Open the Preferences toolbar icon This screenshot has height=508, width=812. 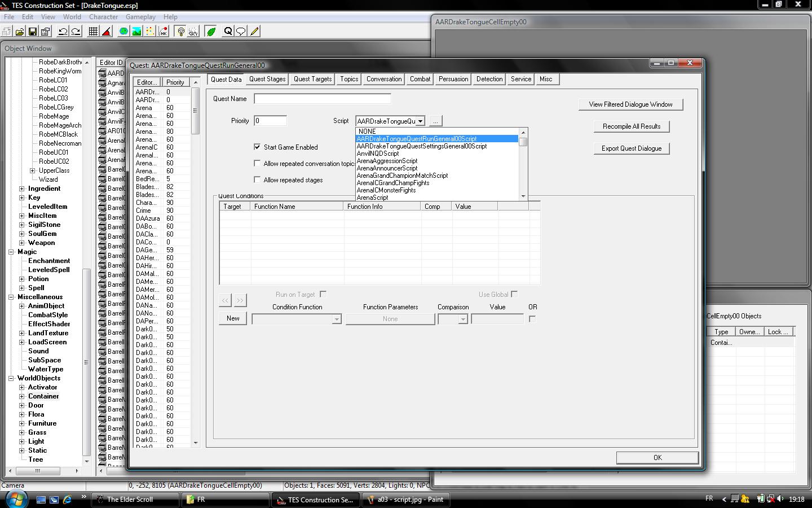(x=46, y=32)
